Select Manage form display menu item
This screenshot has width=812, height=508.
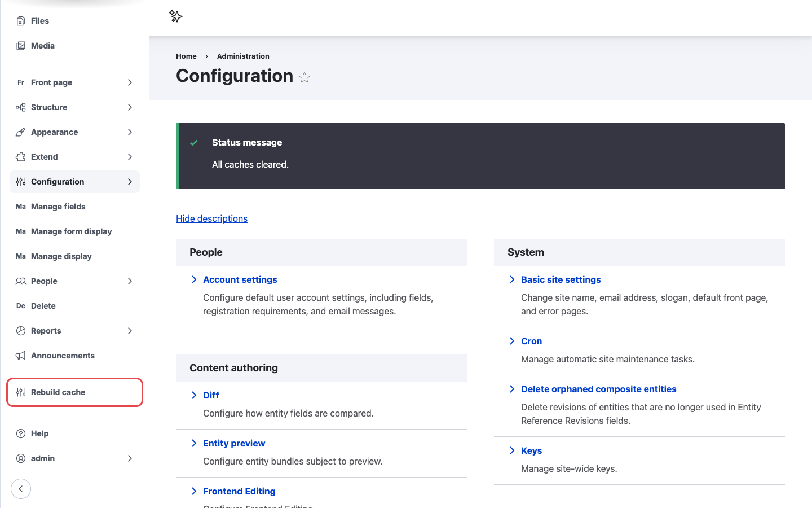(74, 231)
